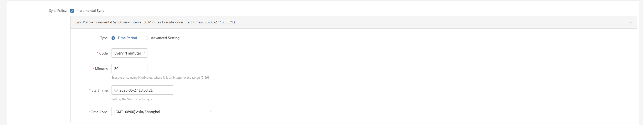Click the Minutes input showing 30
Screen dimensions: 644x126
tap(129, 68)
